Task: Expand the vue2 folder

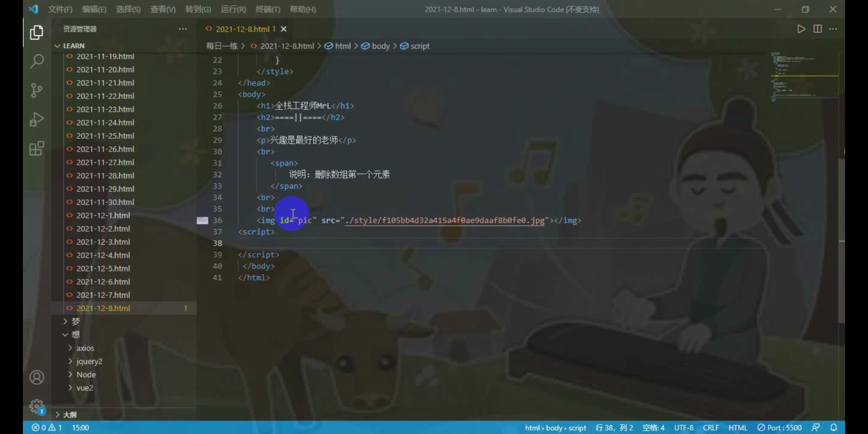Action: (124, 388)
